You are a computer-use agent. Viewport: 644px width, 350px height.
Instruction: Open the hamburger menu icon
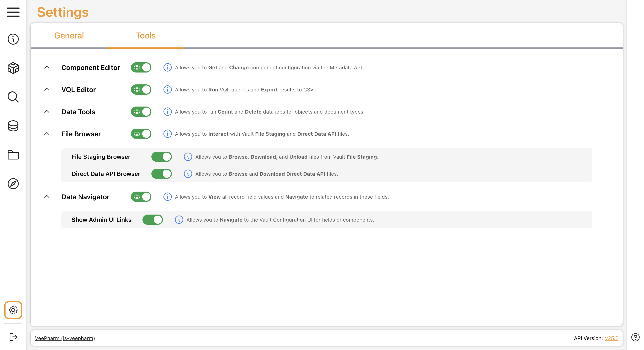13,12
